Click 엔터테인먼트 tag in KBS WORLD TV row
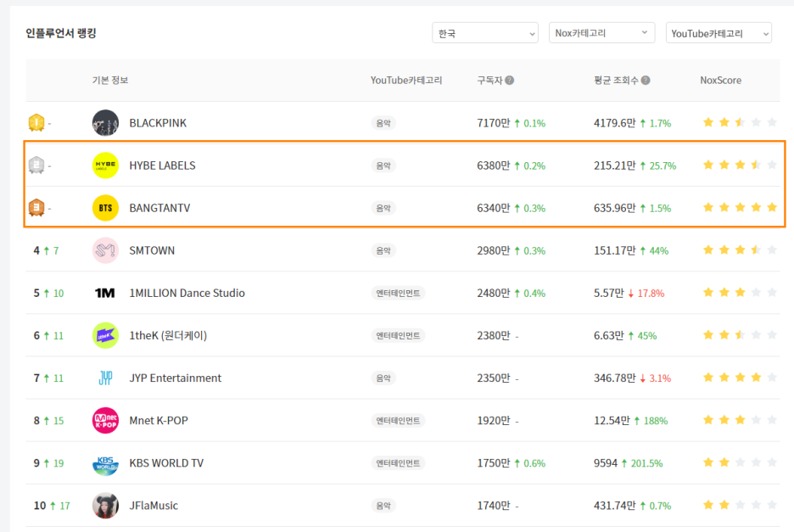This screenshot has width=794, height=532. click(398, 463)
